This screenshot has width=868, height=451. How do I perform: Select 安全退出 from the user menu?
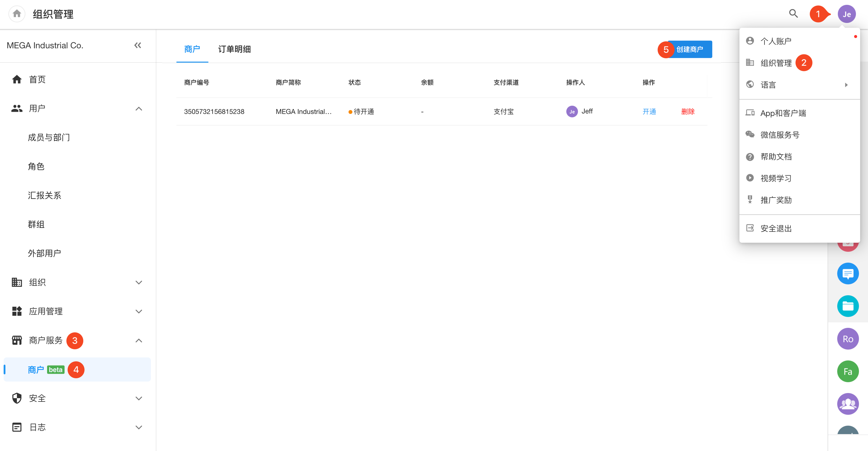775,228
